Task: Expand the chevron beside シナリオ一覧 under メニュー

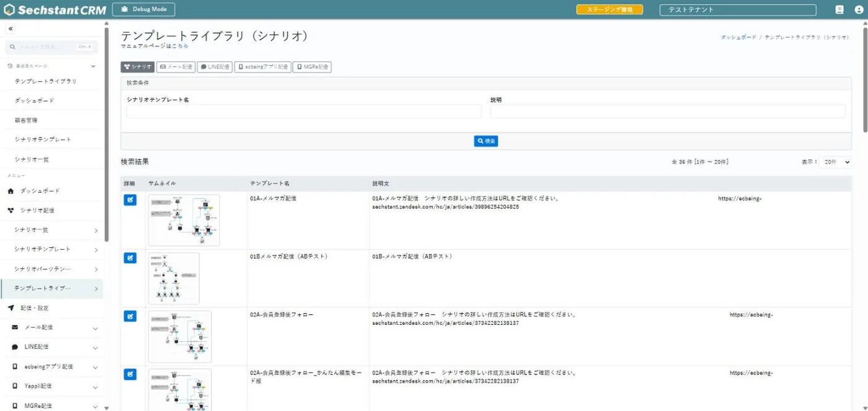Action: pyautogui.click(x=96, y=230)
